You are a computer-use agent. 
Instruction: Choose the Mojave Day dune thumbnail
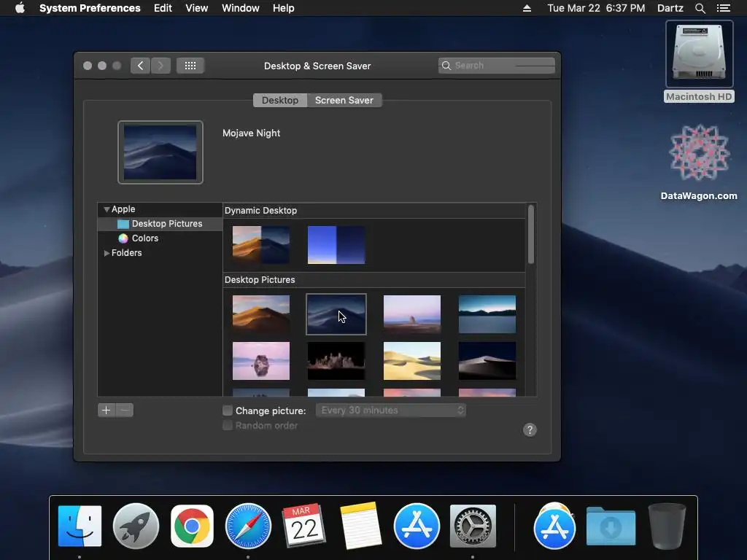coord(261,314)
